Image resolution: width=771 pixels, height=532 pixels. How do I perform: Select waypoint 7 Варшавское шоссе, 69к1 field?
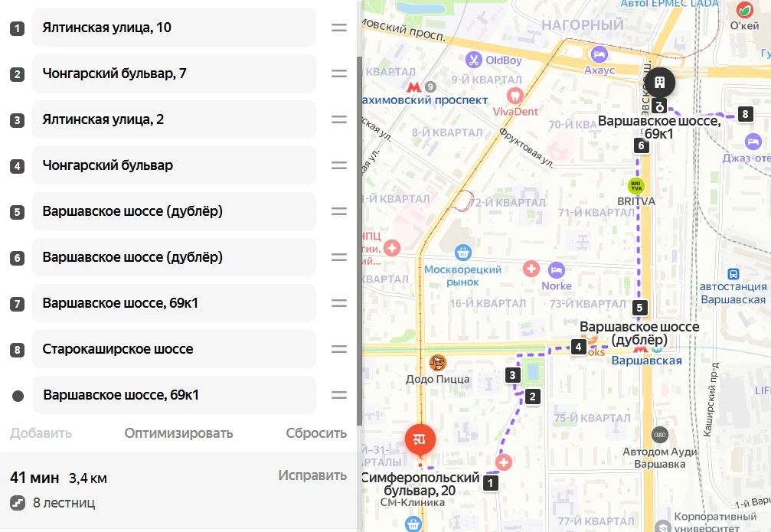click(174, 303)
